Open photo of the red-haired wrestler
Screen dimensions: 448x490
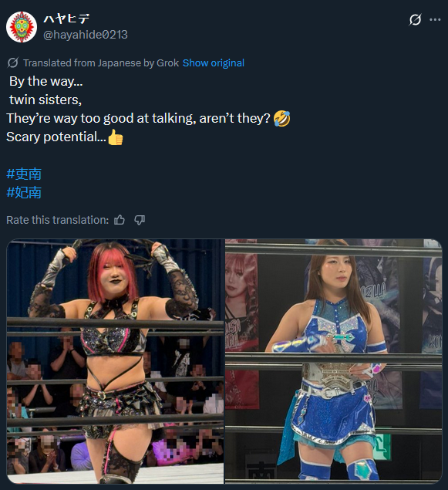(115, 361)
